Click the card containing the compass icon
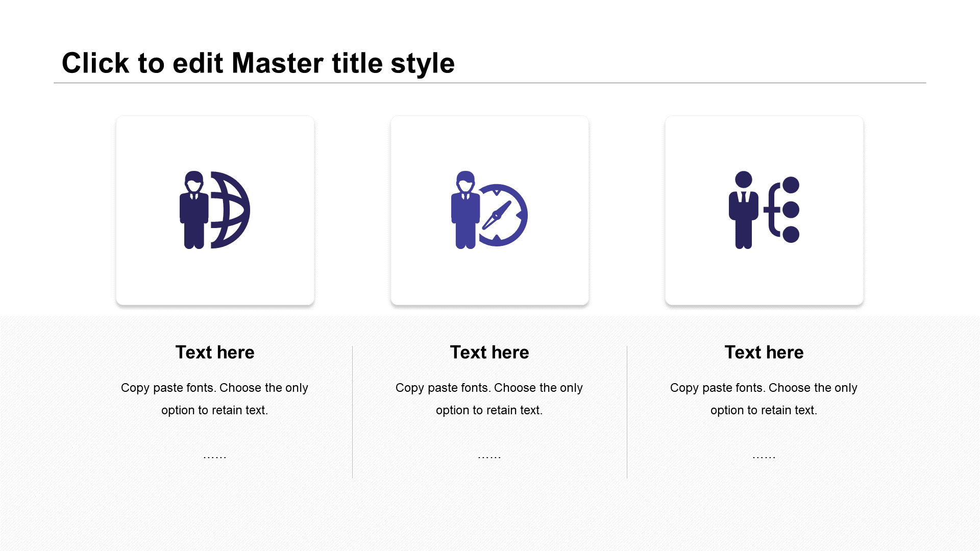The height and width of the screenshot is (551, 980). coord(489,210)
